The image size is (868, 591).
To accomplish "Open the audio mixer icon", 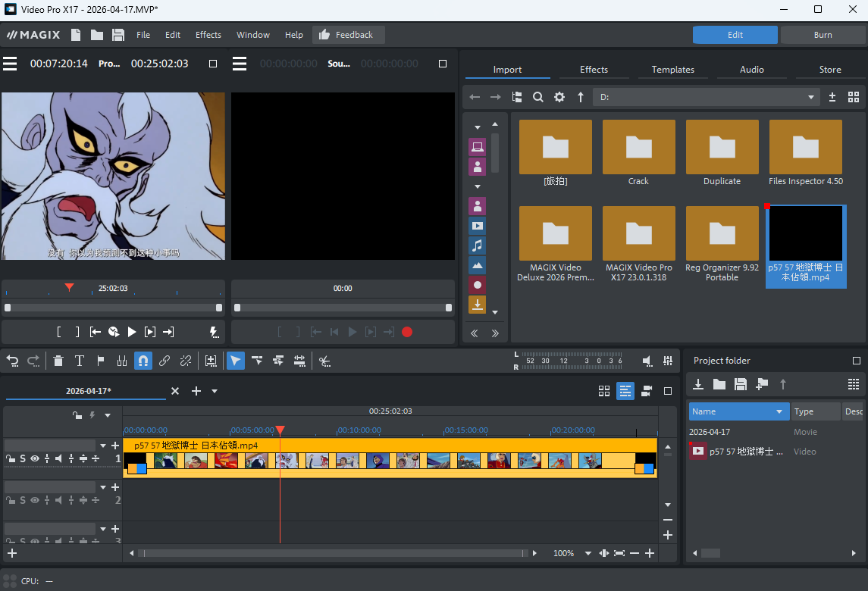I will [x=668, y=361].
